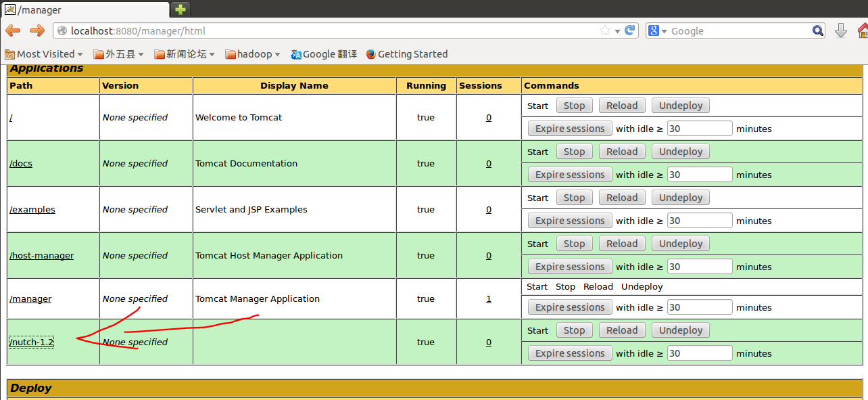
Task: Open the 外五县 bookmark folder
Action: tap(120, 54)
